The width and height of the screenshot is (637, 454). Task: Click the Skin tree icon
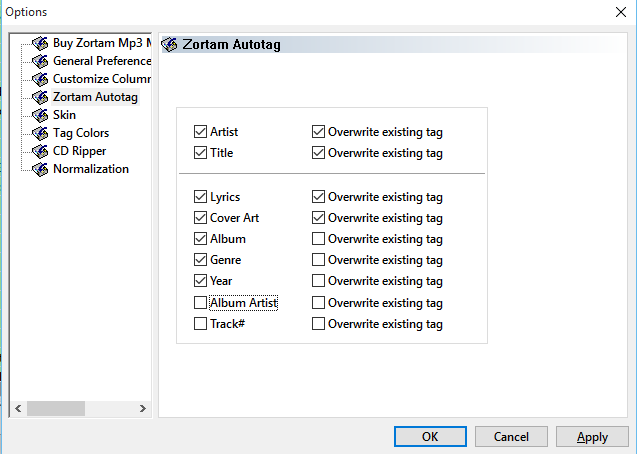pyautogui.click(x=40, y=115)
